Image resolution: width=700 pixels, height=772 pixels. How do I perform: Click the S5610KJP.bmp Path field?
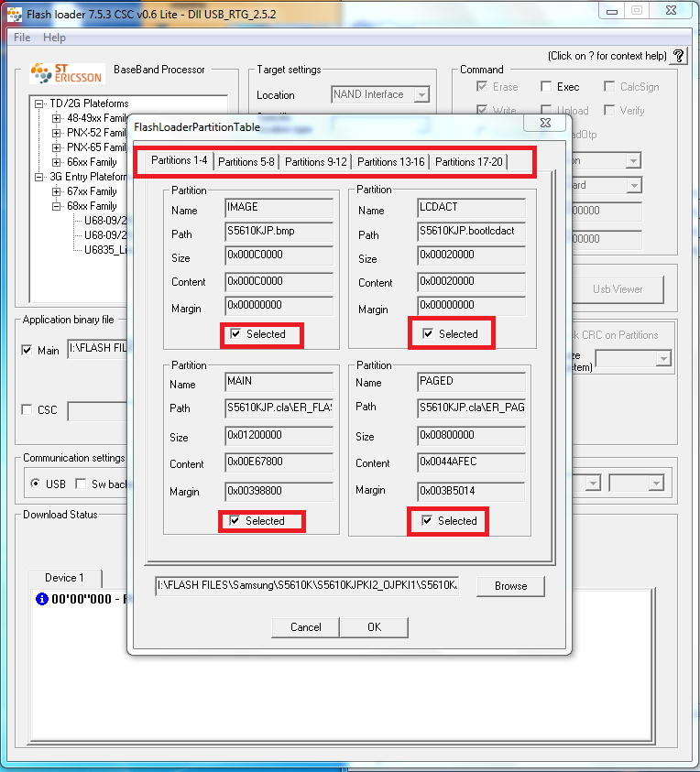[x=279, y=232]
